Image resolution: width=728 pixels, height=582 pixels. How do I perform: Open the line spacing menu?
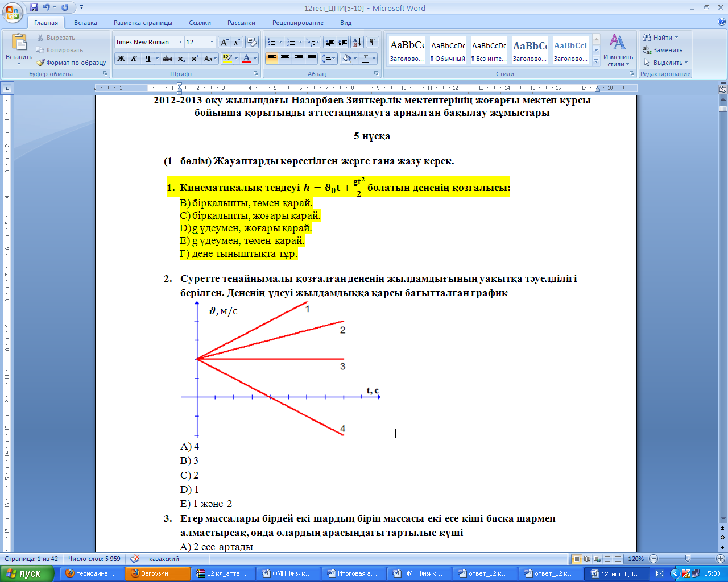pos(328,59)
